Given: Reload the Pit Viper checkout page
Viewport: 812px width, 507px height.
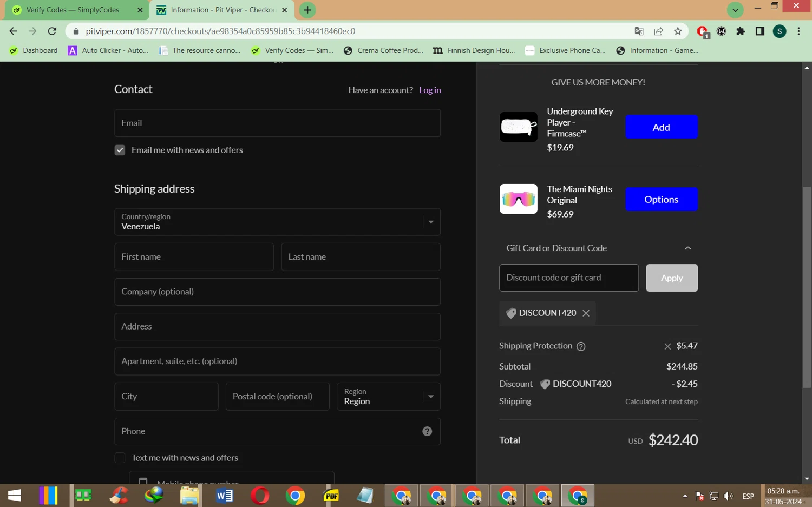Looking at the screenshot, I should coord(52,31).
